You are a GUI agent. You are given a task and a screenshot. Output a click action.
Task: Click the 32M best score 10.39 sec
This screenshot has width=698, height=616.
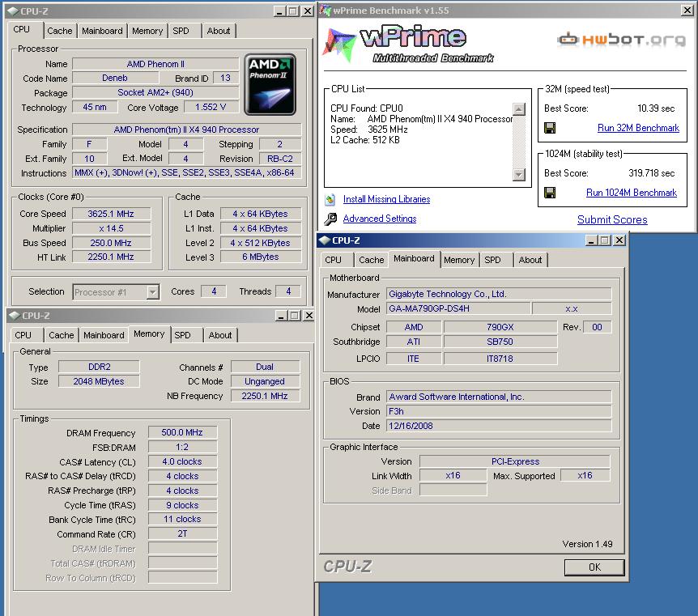pyautogui.click(x=656, y=108)
